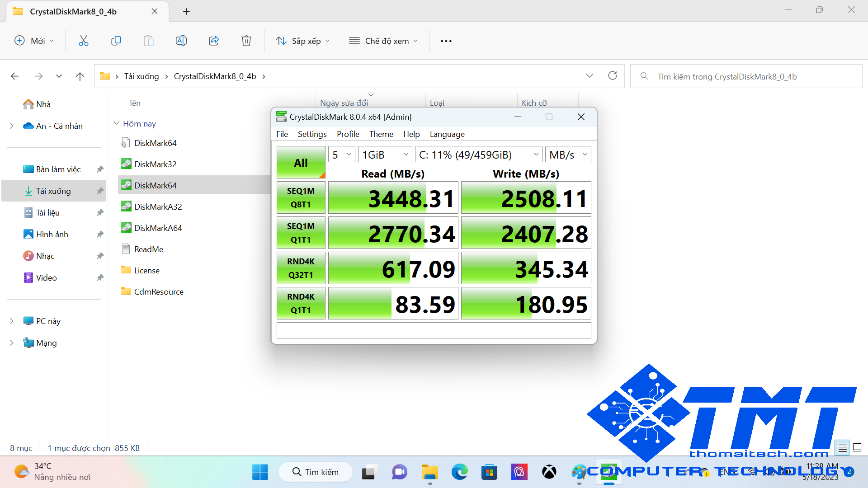Click the Refresh icon beside address bar
Image resolution: width=868 pixels, height=488 pixels.
613,76
